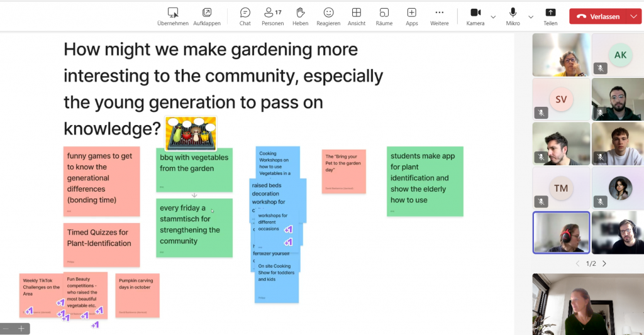Open the Reagieren reactions smiley
Image resolution: width=644 pixels, height=335 pixels.
click(328, 13)
